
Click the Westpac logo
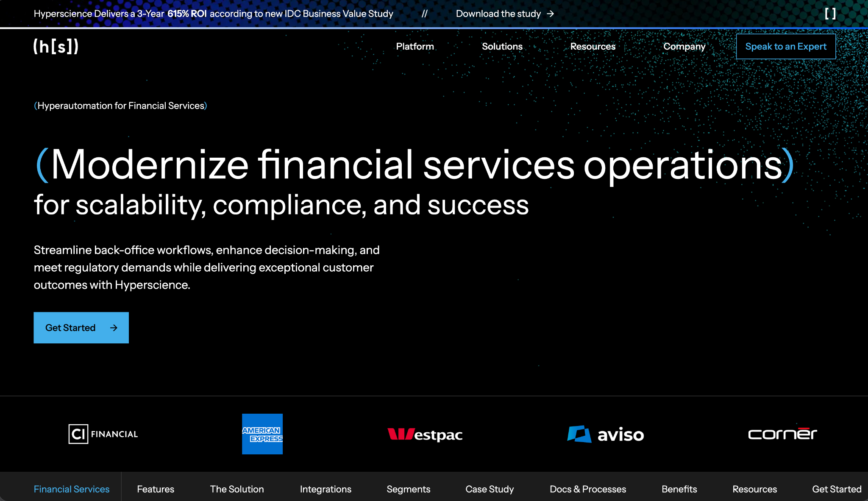point(425,434)
